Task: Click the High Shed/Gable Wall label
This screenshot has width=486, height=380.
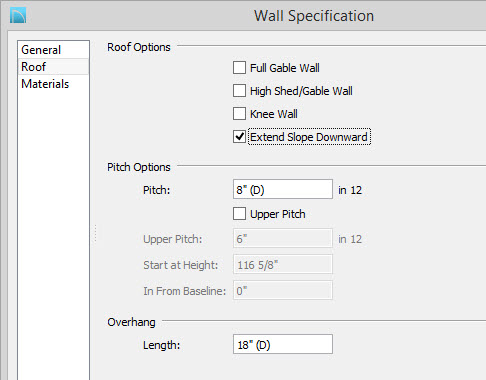Action: tap(301, 91)
